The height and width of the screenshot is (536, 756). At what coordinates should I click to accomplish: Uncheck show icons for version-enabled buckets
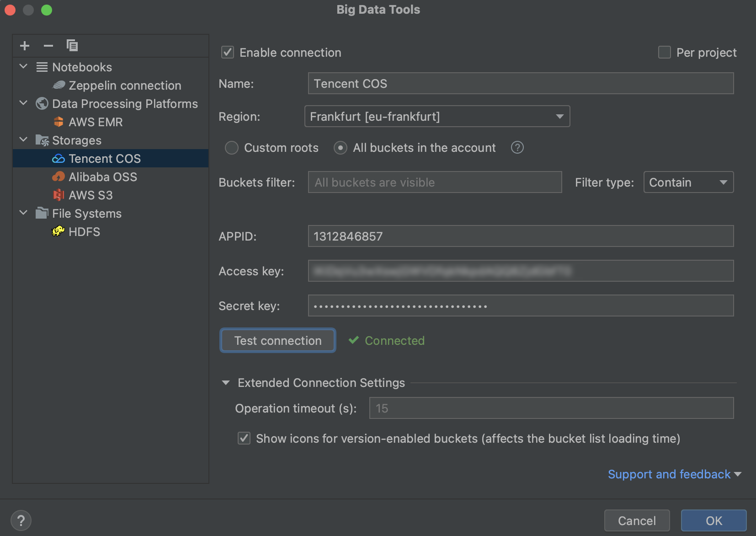point(244,438)
